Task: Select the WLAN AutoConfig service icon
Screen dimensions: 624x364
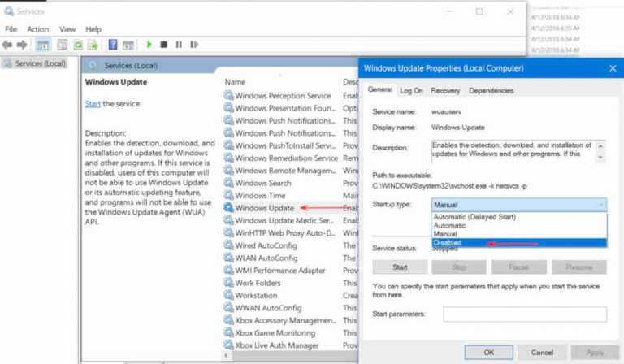Action: (228, 258)
